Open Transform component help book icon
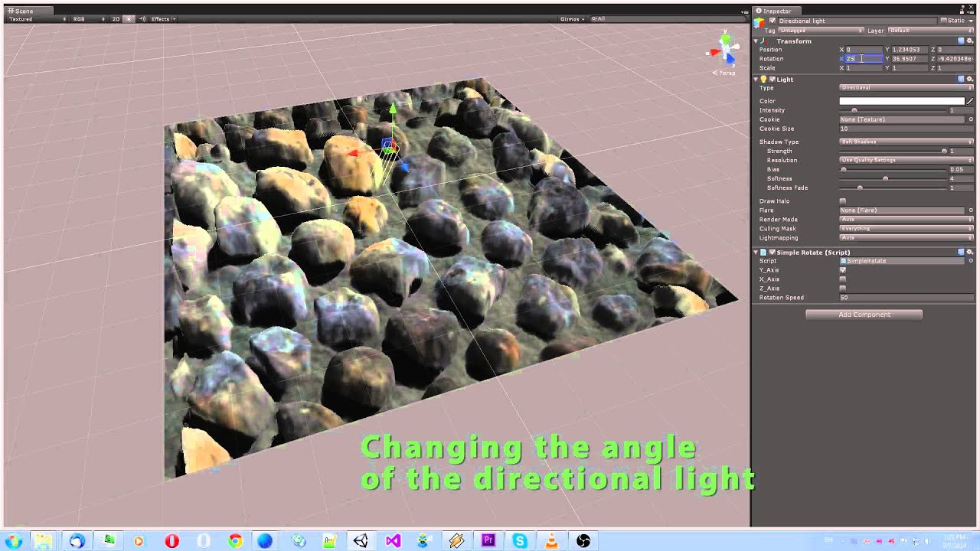 [x=962, y=41]
